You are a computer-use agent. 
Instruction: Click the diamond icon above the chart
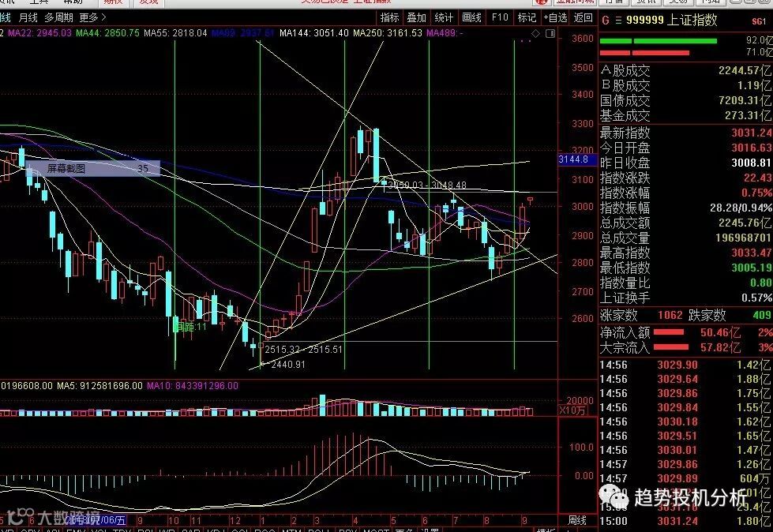pos(536,33)
